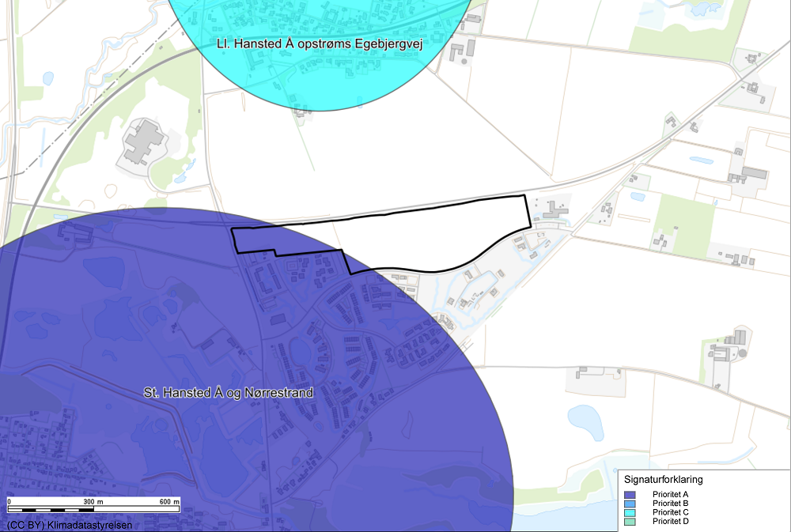Select the Prioritet D green swatch
The height and width of the screenshot is (532, 791).
click(630, 522)
